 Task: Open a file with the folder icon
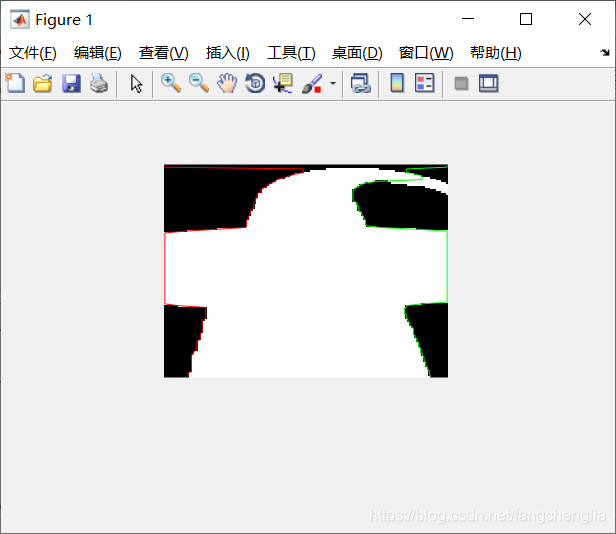coord(42,83)
